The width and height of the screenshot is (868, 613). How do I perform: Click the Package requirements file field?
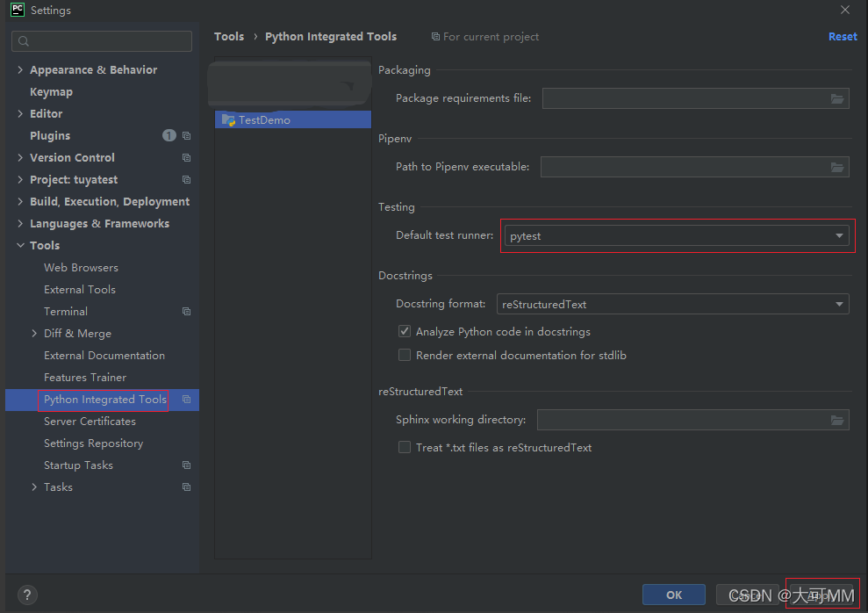click(x=695, y=98)
